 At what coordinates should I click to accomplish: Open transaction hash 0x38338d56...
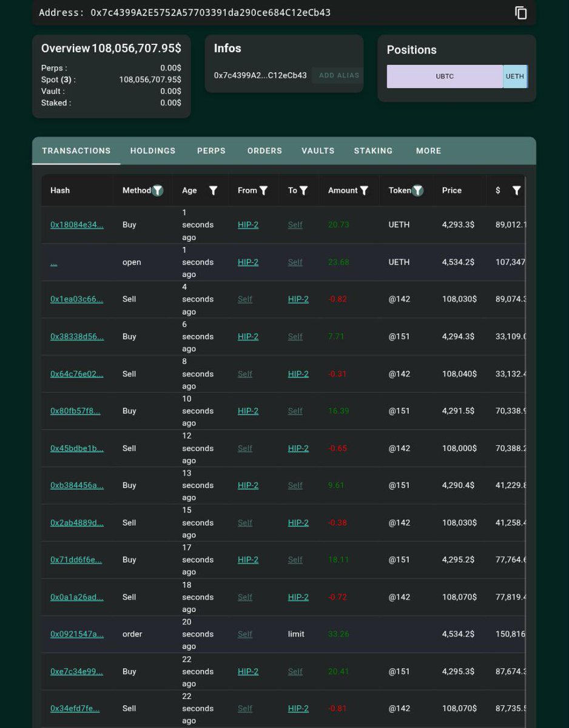pyautogui.click(x=77, y=337)
